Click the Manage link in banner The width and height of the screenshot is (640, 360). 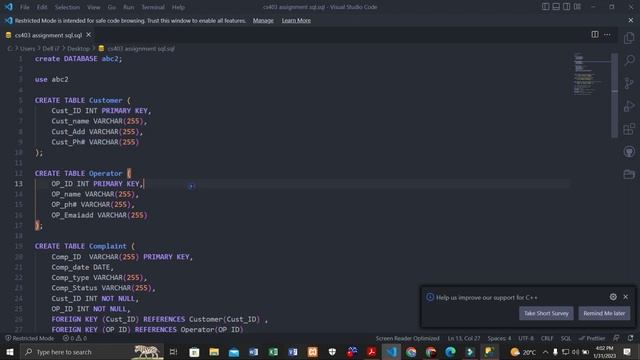pos(263,20)
